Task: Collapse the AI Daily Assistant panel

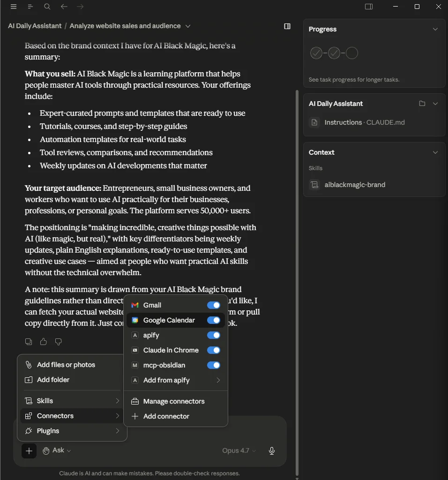Action: (435, 104)
